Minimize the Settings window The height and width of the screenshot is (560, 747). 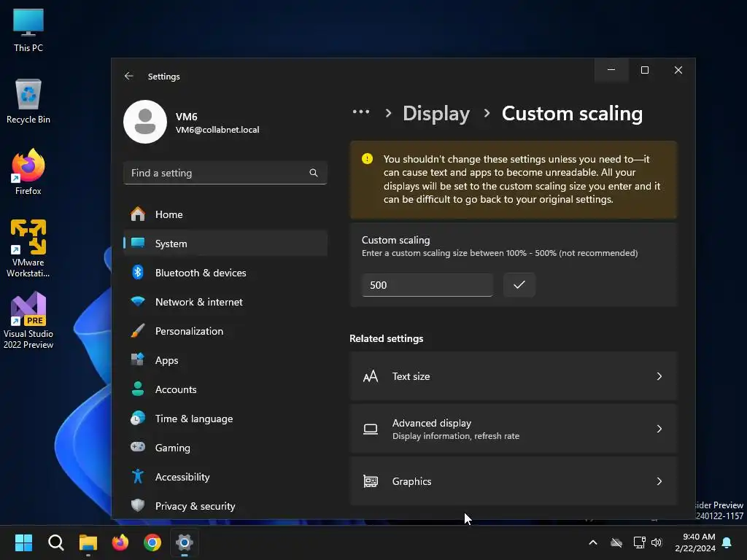point(611,70)
